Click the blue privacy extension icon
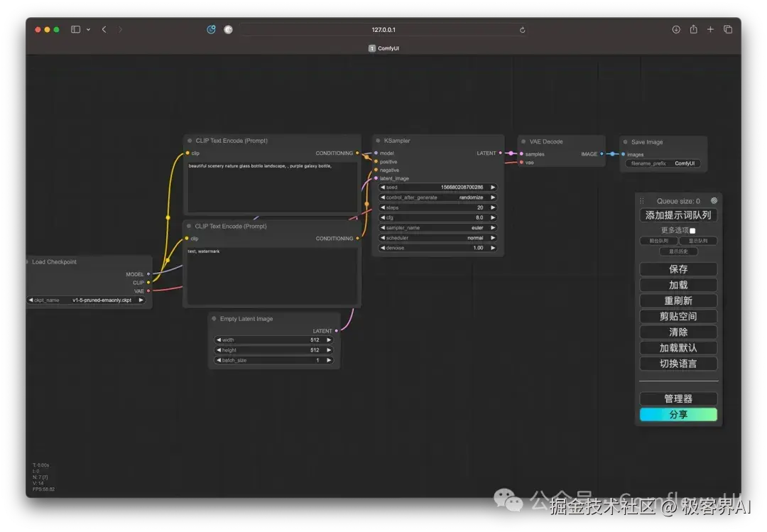This screenshot has height=532, width=767. coord(212,29)
